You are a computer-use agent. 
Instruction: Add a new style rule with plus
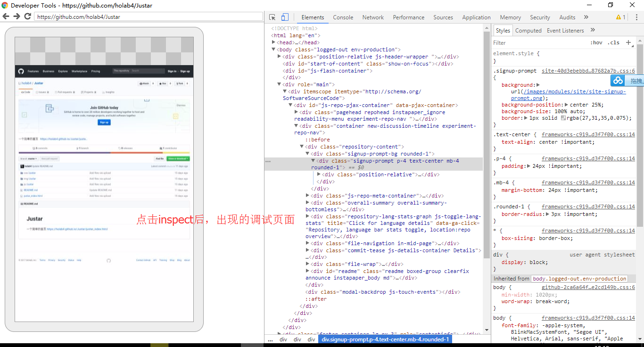pyautogui.click(x=628, y=42)
